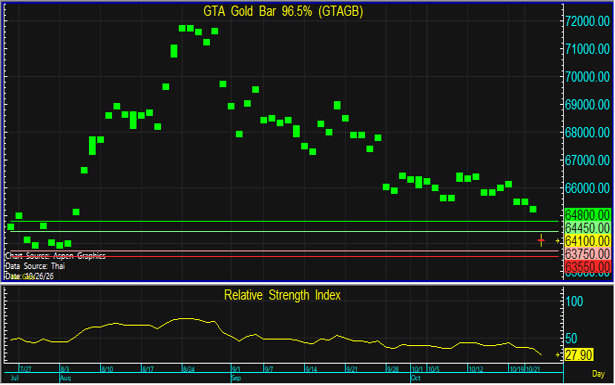The height and width of the screenshot is (385, 615).
Task: Click the 9/28 date label
Action: pyautogui.click(x=393, y=369)
